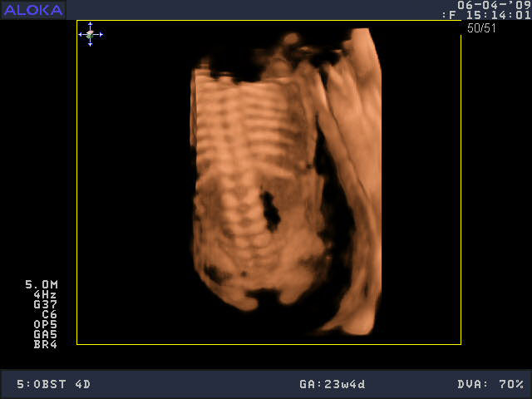Click the 3D fetal spine rendering
532x399 pixels.
(286, 181)
